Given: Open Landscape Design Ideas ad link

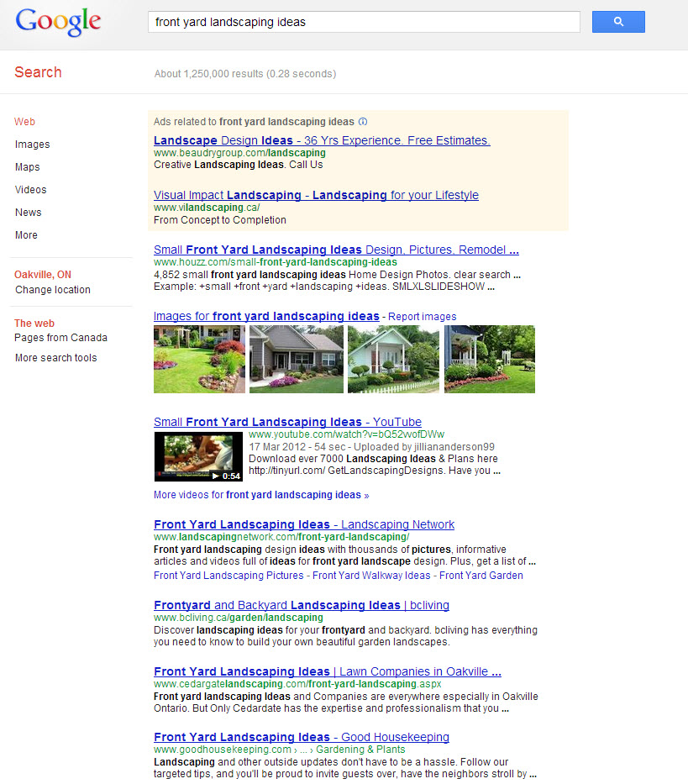Looking at the screenshot, I should point(322,140).
